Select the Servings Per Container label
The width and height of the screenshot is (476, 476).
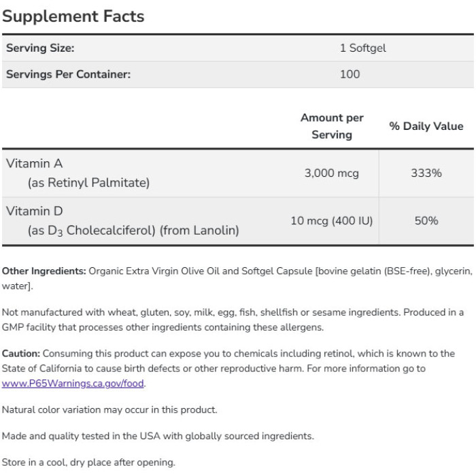(68, 74)
